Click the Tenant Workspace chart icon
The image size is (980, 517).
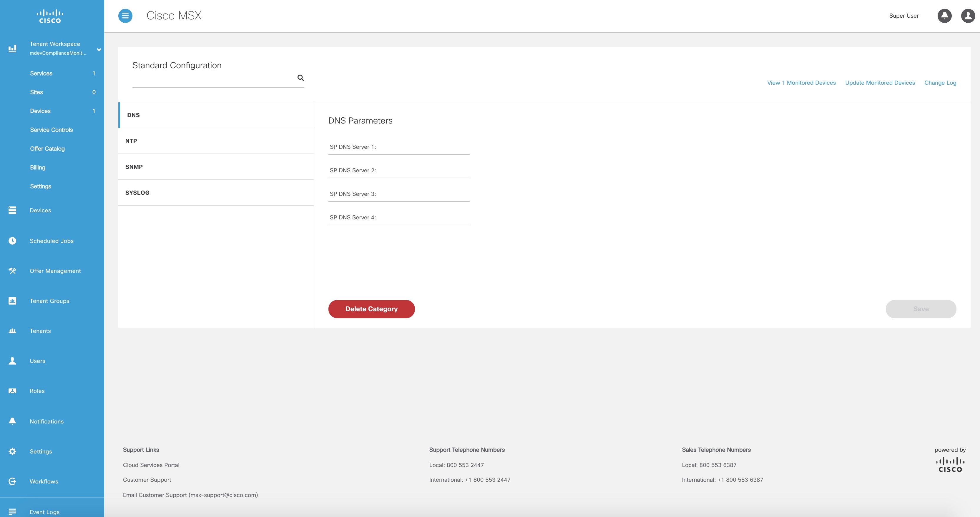[12, 48]
